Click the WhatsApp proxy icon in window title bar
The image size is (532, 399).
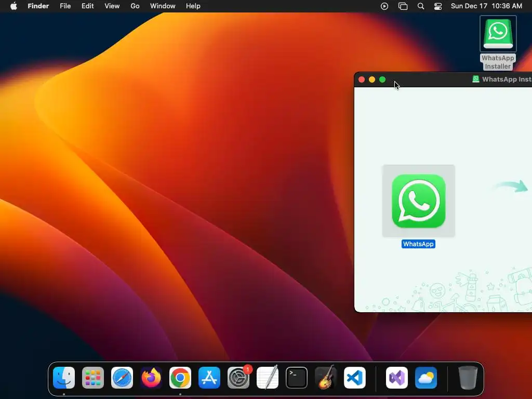(x=476, y=79)
